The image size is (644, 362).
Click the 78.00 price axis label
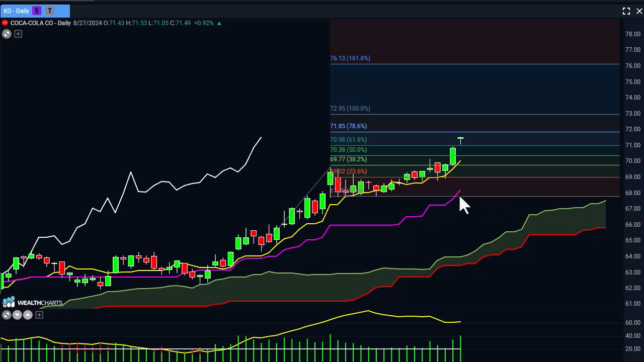(632, 34)
